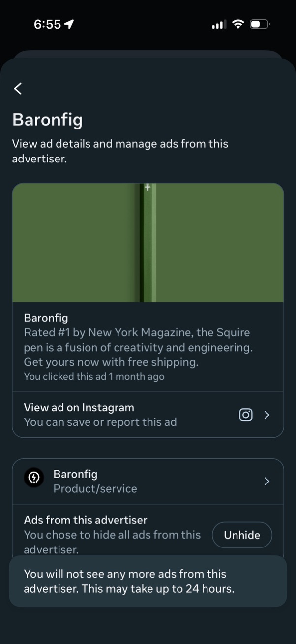Tap the plus symbol on the pen image
296x644 pixels.
(x=147, y=188)
